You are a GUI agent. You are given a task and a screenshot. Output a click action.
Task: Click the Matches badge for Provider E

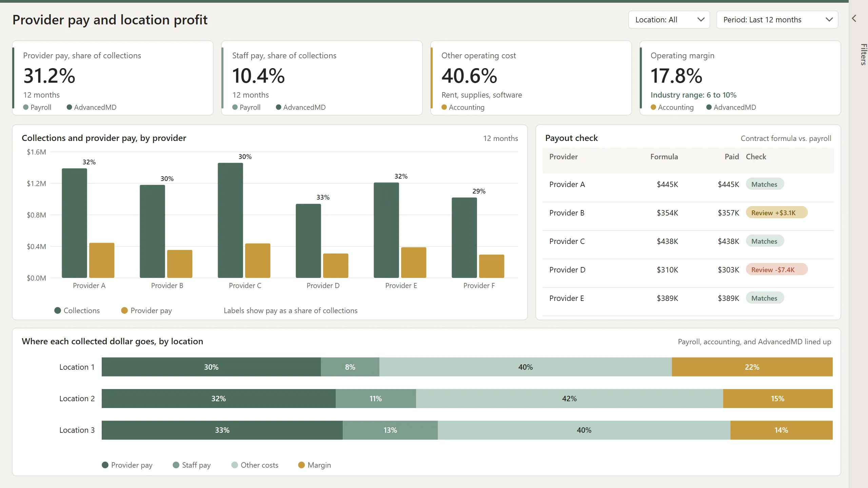(x=765, y=298)
